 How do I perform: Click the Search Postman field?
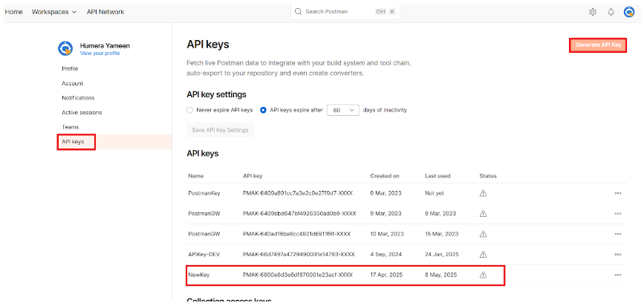pos(346,12)
